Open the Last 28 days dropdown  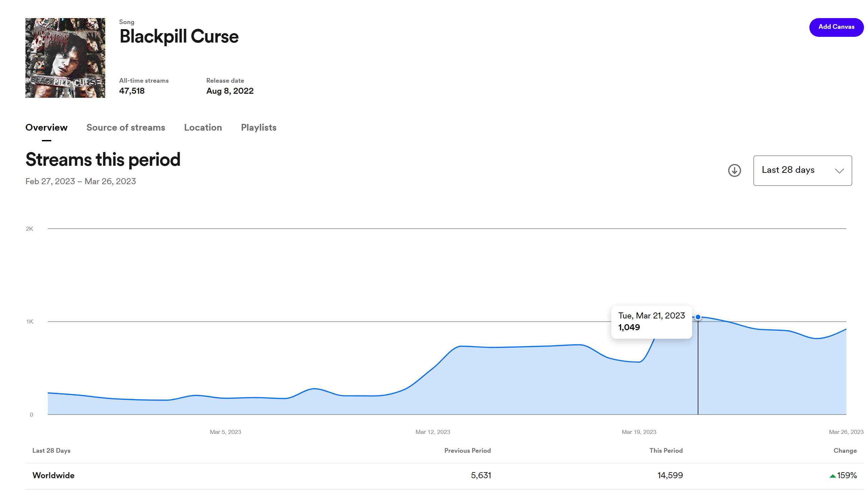point(802,170)
